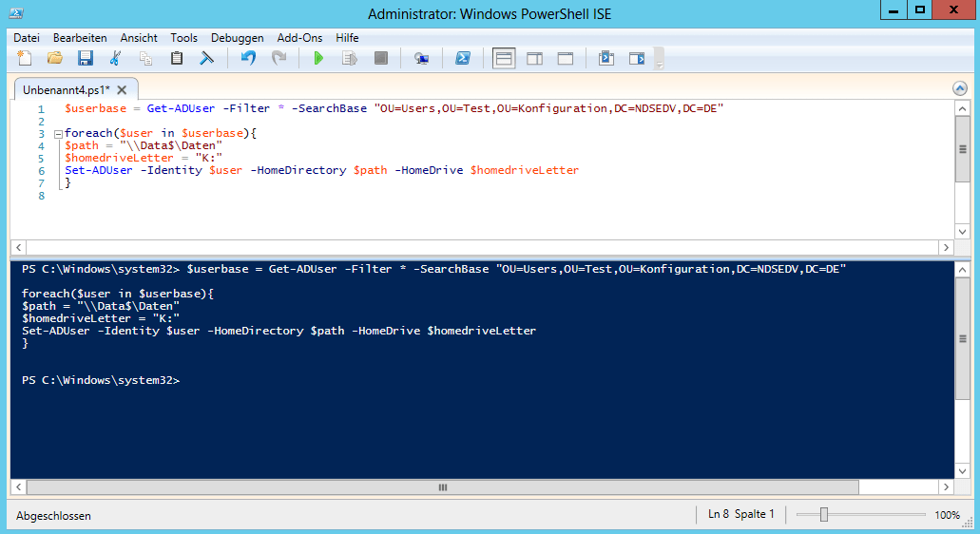Show script pane on the right layout

[x=534, y=59]
